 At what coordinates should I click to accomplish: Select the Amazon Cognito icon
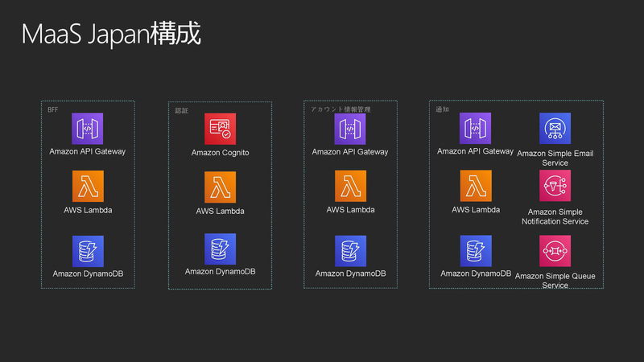click(220, 129)
